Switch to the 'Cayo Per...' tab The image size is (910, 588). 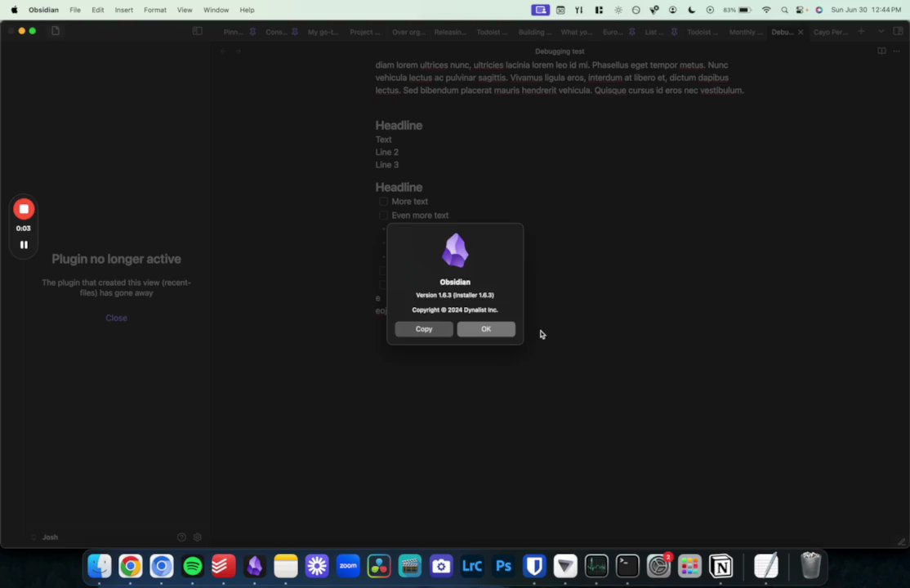pyautogui.click(x=830, y=32)
